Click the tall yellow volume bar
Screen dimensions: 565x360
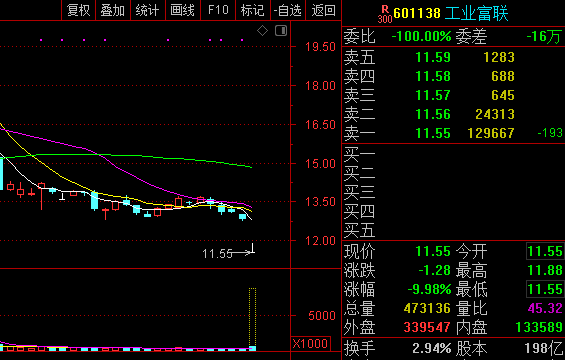click(253, 319)
